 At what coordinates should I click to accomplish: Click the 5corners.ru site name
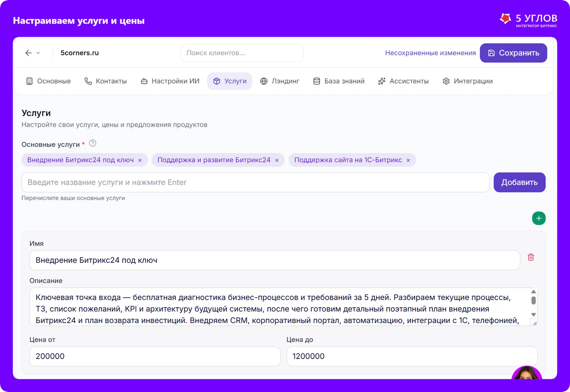(79, 53)
